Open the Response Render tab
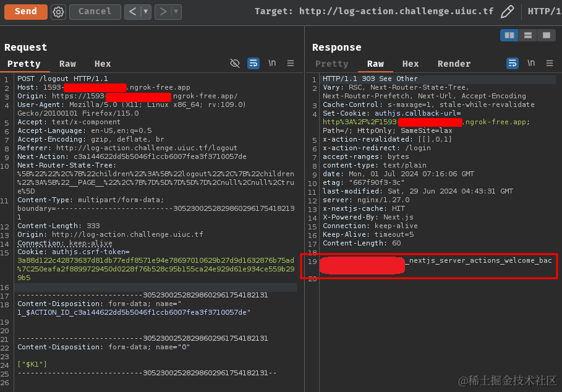This screenshot has width=562, height=392. (x=454, y=64)
